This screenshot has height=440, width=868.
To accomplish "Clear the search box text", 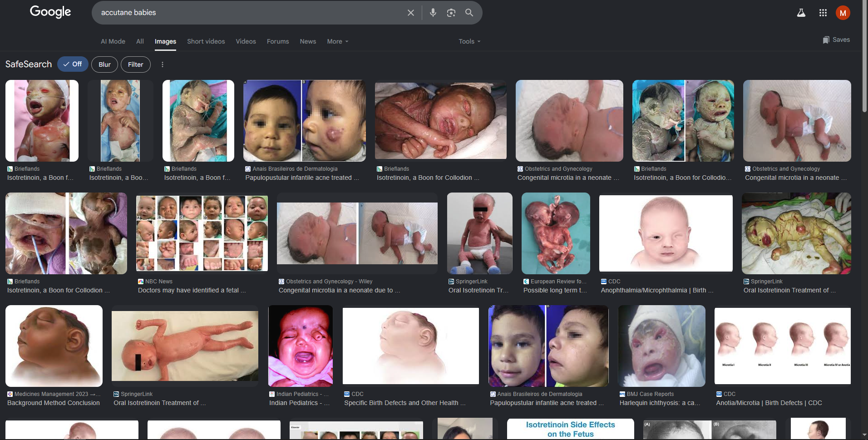I will click(x=410, y=13).
